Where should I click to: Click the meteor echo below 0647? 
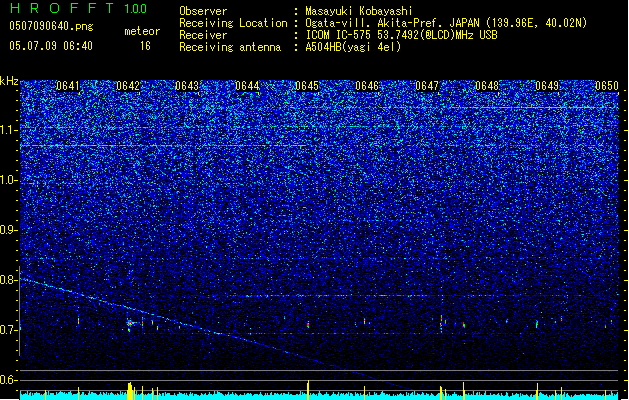[441, 323]
